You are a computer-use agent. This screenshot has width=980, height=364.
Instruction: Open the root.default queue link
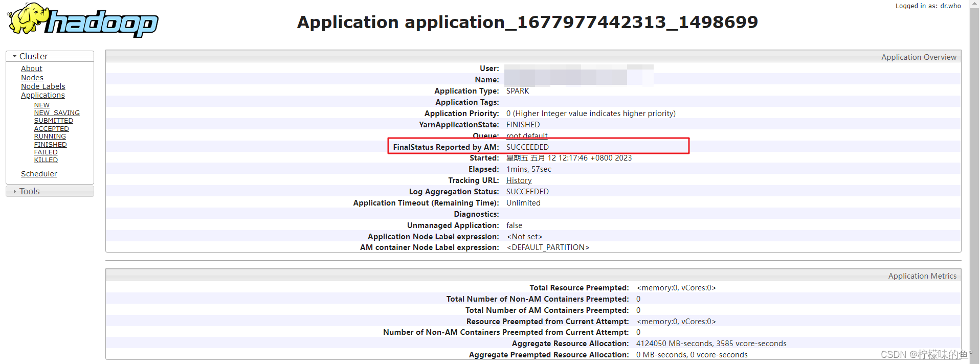(527, 136)
